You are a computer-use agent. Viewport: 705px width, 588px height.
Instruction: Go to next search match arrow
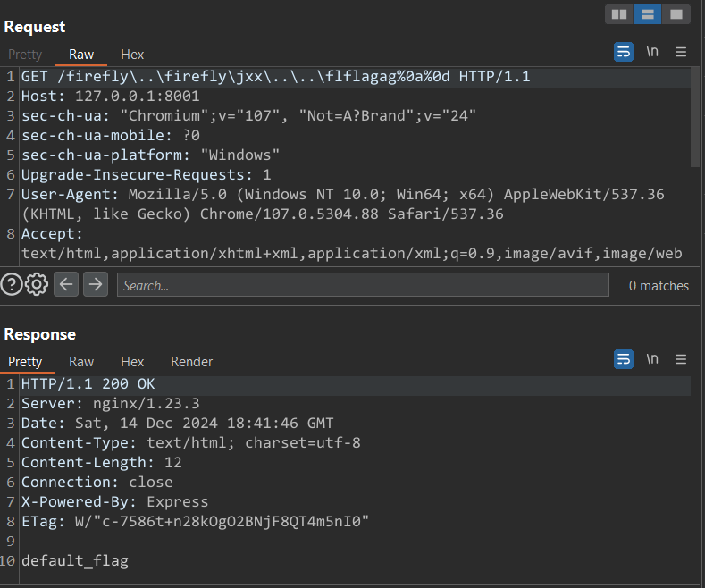tap(95, 285)
